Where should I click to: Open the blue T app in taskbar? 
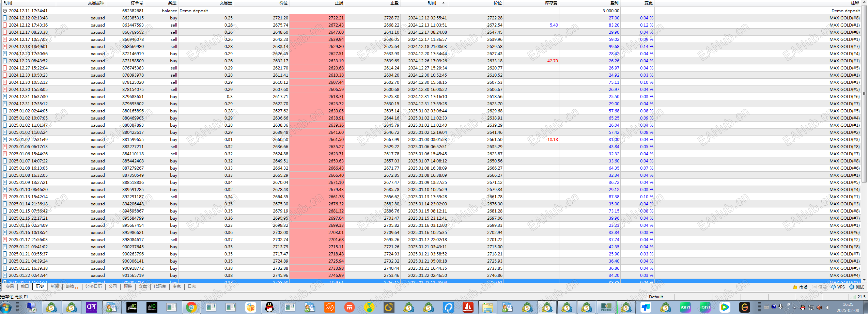tap(646, 307)
